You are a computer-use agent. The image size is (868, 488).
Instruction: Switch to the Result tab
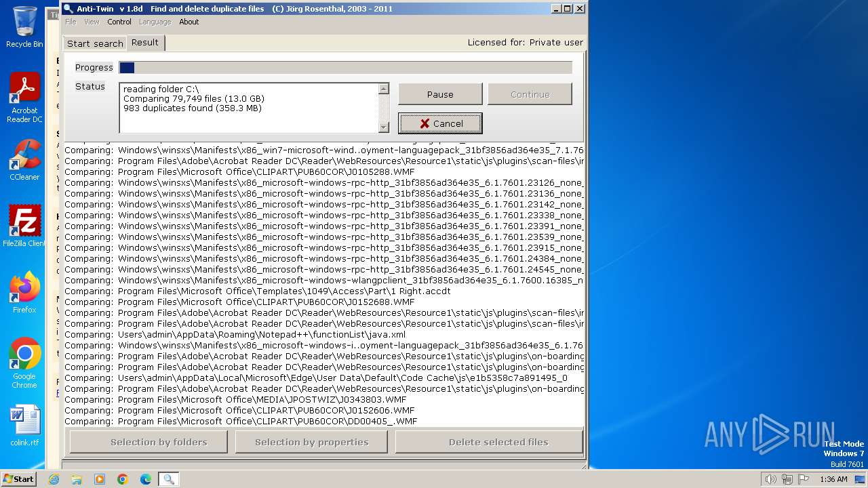pos(145,42)
